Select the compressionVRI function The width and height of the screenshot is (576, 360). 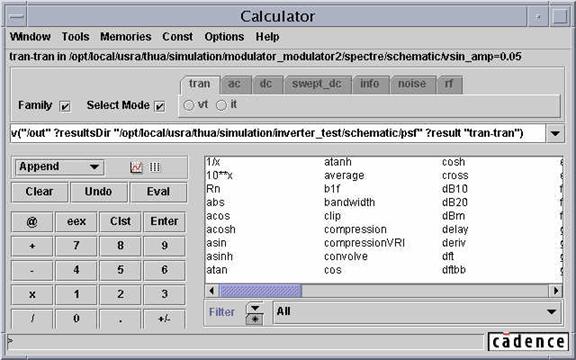coord(364,243)
